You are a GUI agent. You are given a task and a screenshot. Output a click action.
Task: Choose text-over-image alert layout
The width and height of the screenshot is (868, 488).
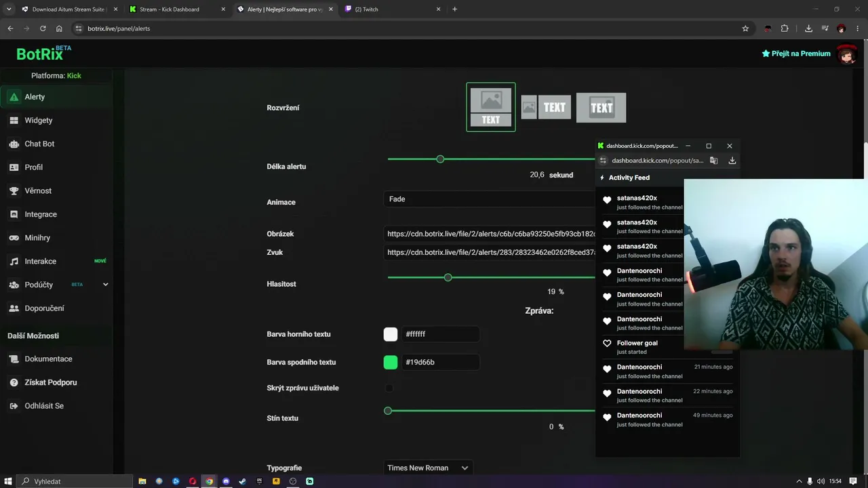point(601,108)
